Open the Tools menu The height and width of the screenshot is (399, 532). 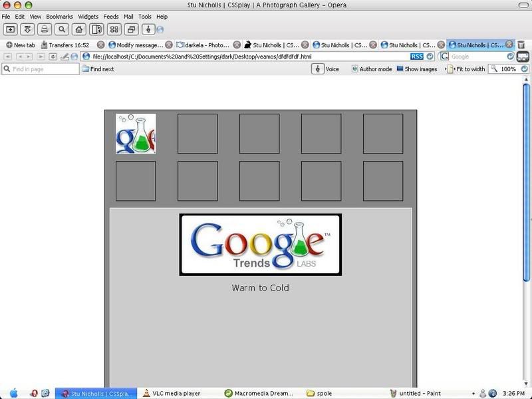coord(145,17)
